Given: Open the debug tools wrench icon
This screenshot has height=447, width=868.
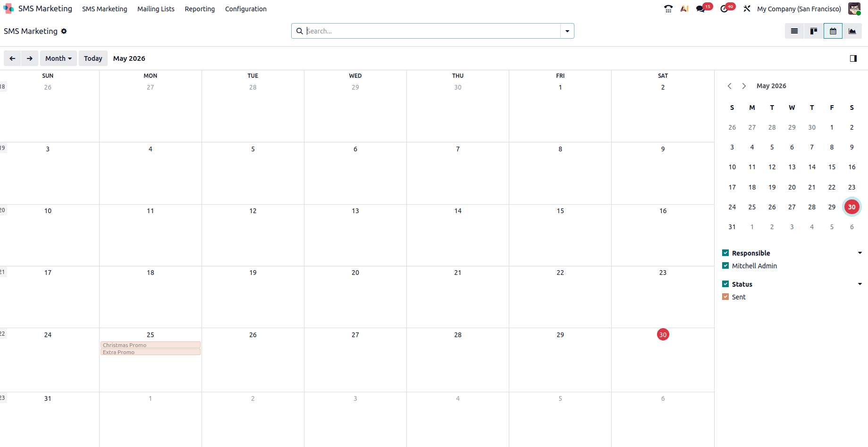Looking at the screenshot, I should [747, 8].
